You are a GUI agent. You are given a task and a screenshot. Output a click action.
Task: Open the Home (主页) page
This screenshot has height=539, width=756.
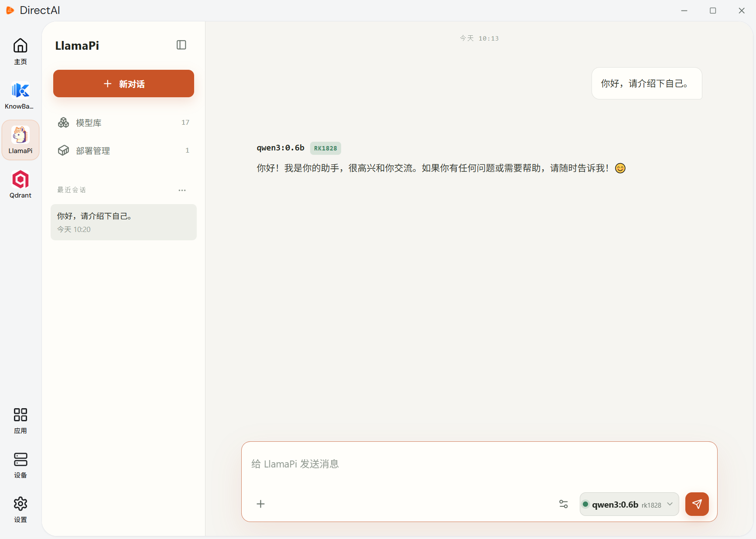21,51
